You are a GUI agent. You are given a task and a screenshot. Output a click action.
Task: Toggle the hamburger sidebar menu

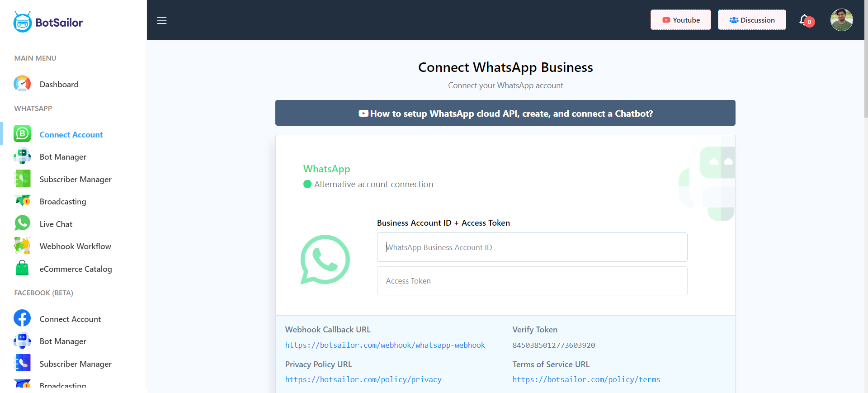coord(162,20)
